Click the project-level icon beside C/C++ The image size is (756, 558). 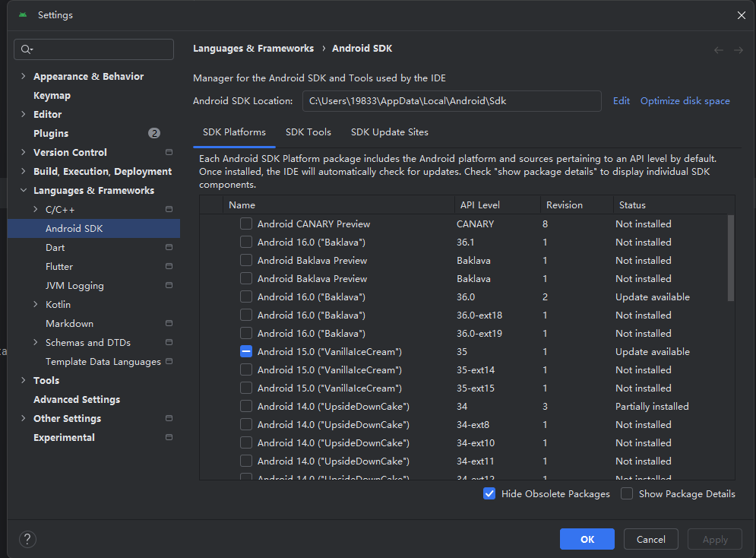pyautogui.click(x=169, y=209)
